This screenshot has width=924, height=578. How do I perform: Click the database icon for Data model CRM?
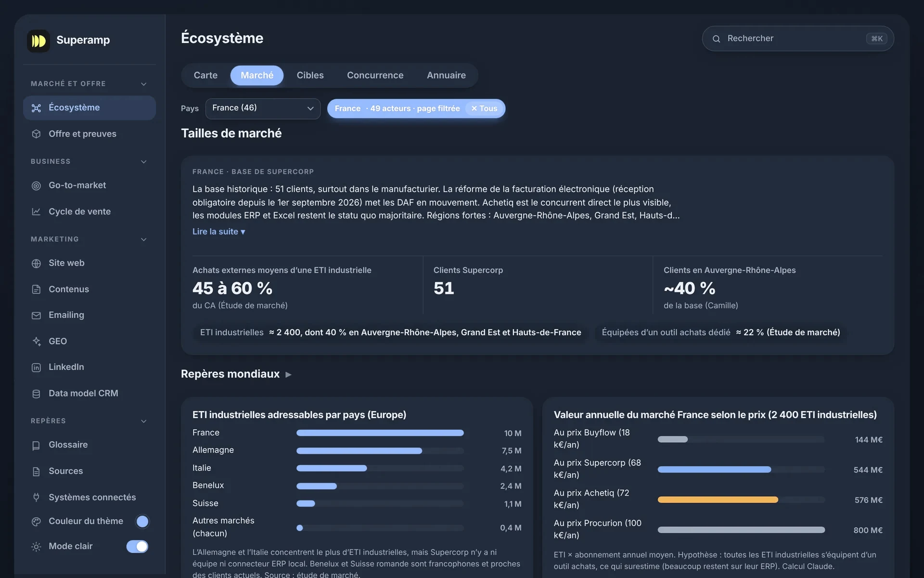(x=36, y=394)
